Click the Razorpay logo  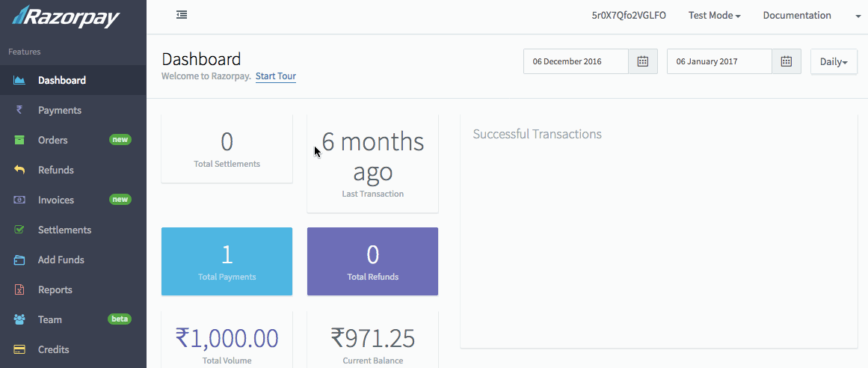(x=66, y=16)
